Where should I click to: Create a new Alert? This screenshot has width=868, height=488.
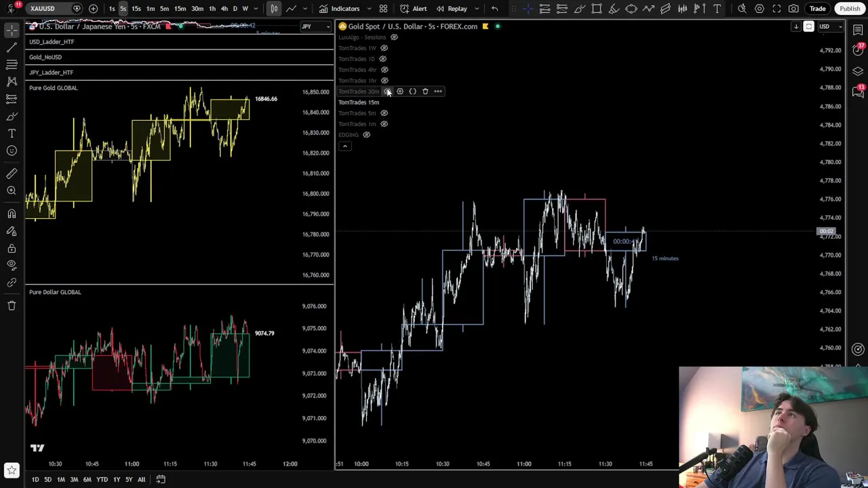pos(414,9)
